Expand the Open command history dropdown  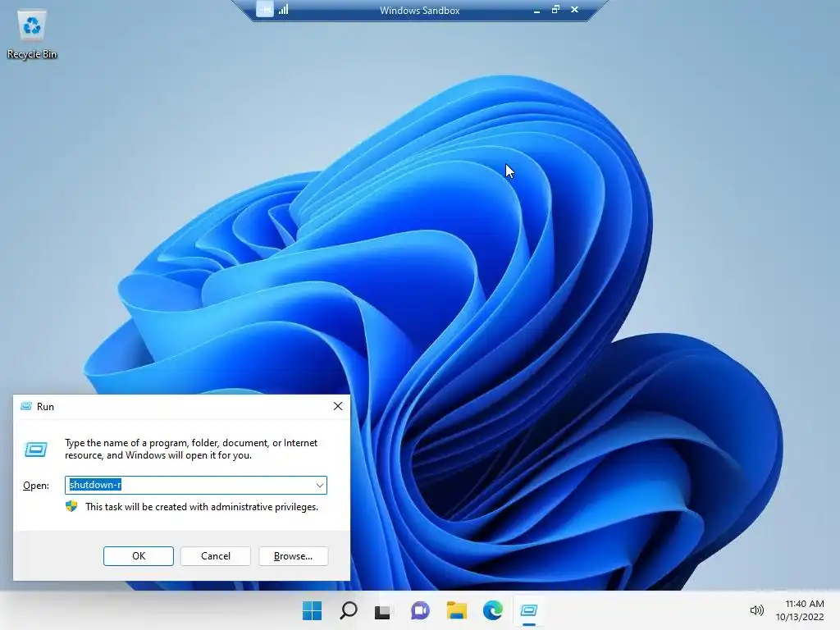tap(320, 486)
